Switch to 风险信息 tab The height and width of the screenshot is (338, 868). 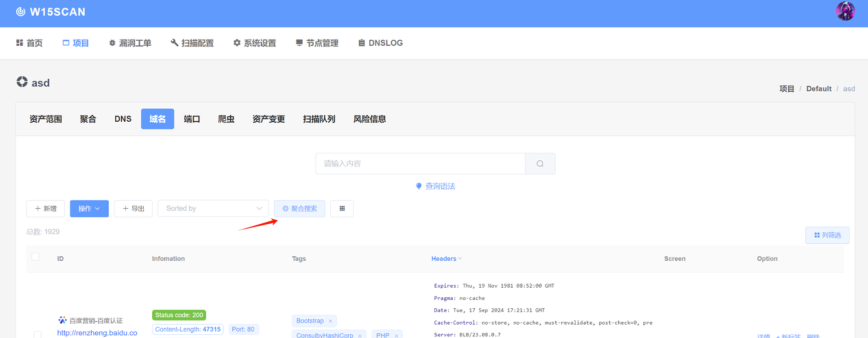coord(370,119)
